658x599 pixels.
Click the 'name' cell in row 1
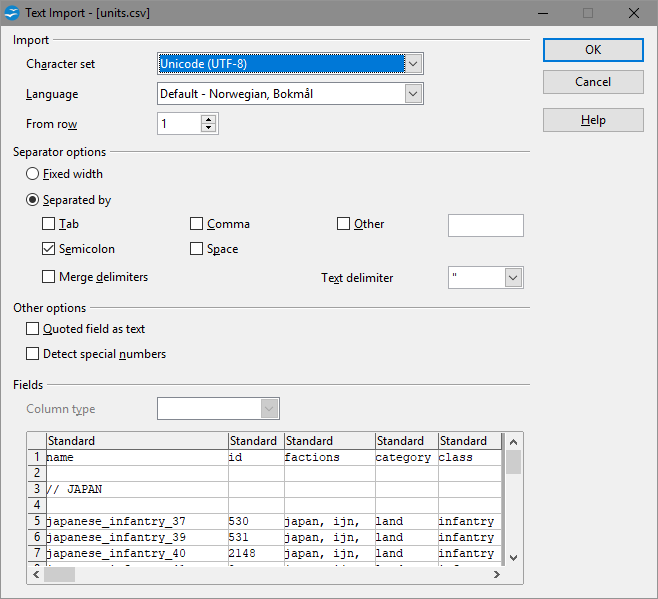click(137, 457)
